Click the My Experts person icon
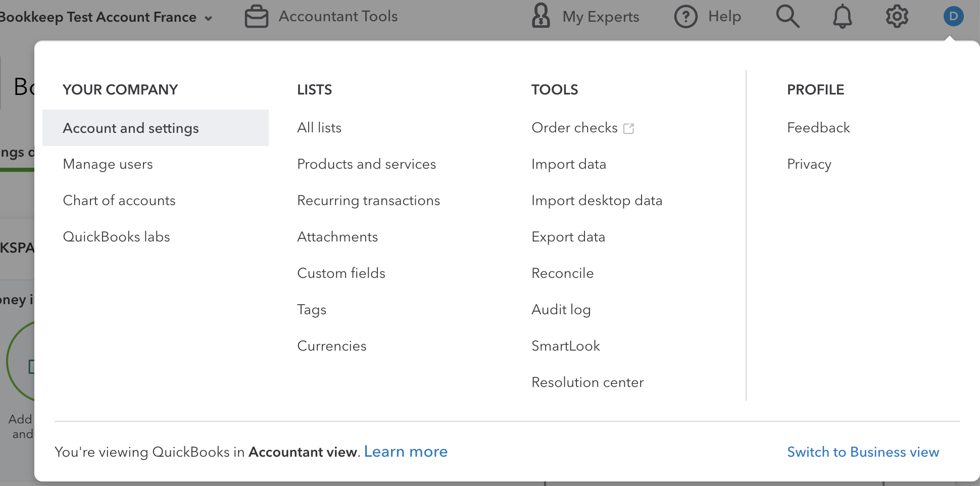980x486 pixels. [x=541, y=16]
